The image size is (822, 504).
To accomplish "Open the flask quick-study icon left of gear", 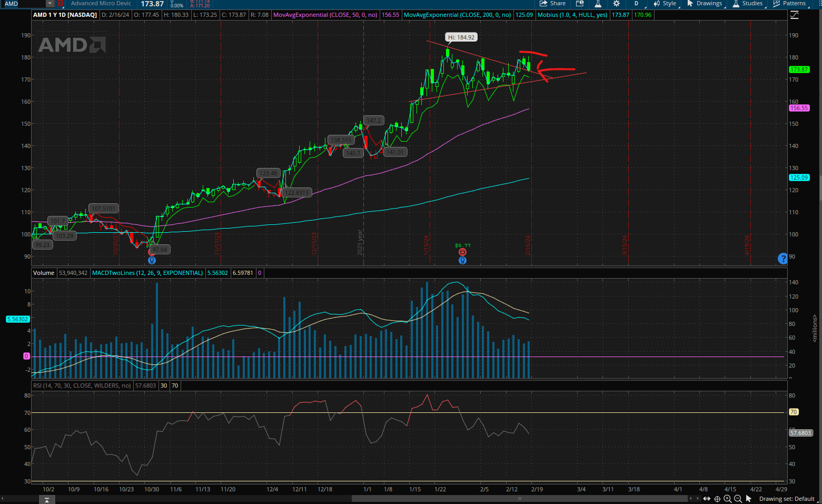I will 598,3.
